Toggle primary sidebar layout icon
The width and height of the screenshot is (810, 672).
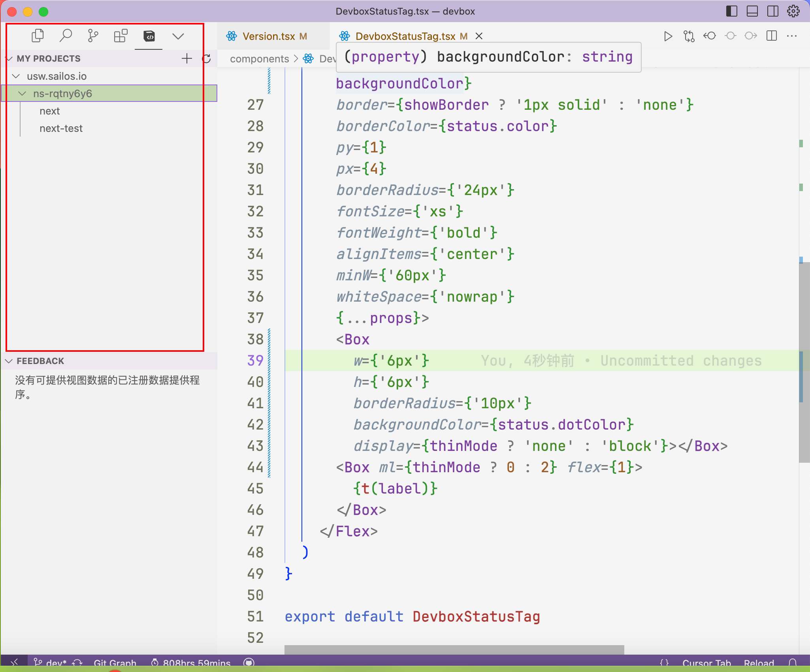[x=732, y=11]
